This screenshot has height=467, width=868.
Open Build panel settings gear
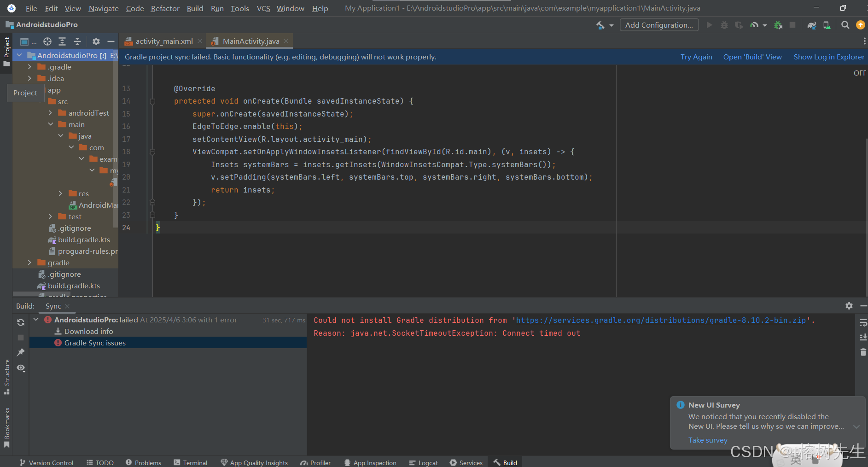click(x=849, y=306)
